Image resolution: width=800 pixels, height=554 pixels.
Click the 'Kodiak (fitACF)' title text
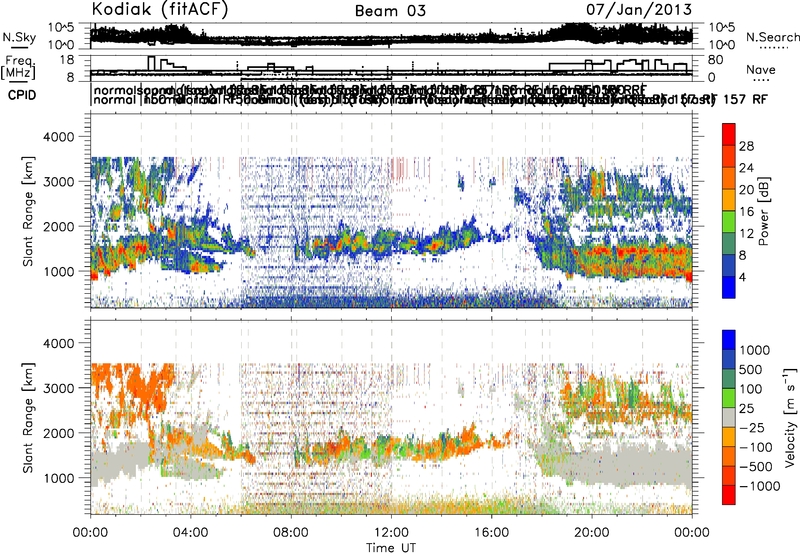click(x=160, y=10)
